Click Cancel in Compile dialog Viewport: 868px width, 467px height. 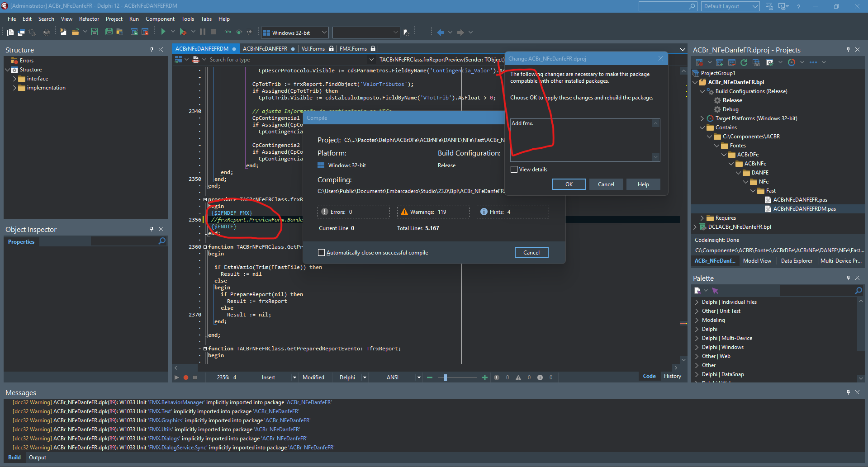pyautogui.click(x=531, y=253)
